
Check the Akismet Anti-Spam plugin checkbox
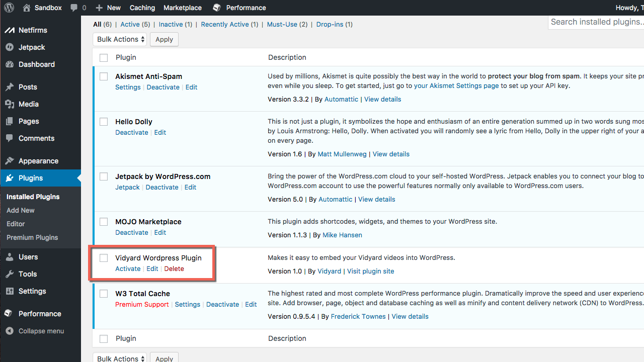coord(103,76)
